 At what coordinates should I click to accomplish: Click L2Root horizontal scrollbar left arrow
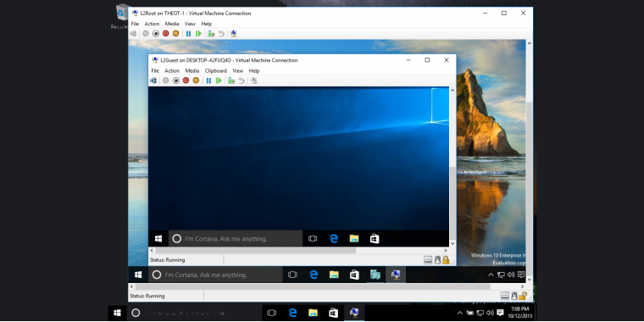(x=132, y=286)
